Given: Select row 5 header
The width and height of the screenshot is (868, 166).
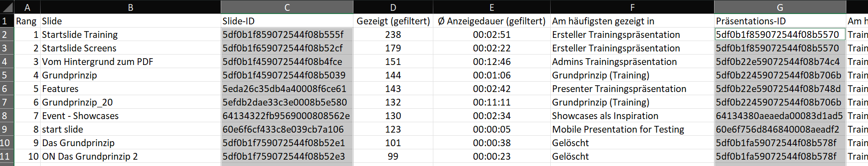Looking at the screenshot, I should [x=7, y=75].
